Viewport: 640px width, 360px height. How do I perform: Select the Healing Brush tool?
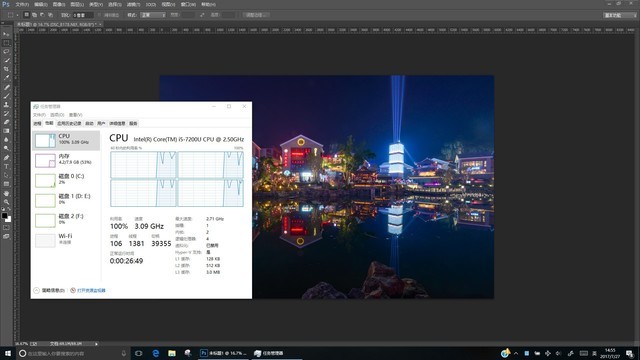pos(6,87)
